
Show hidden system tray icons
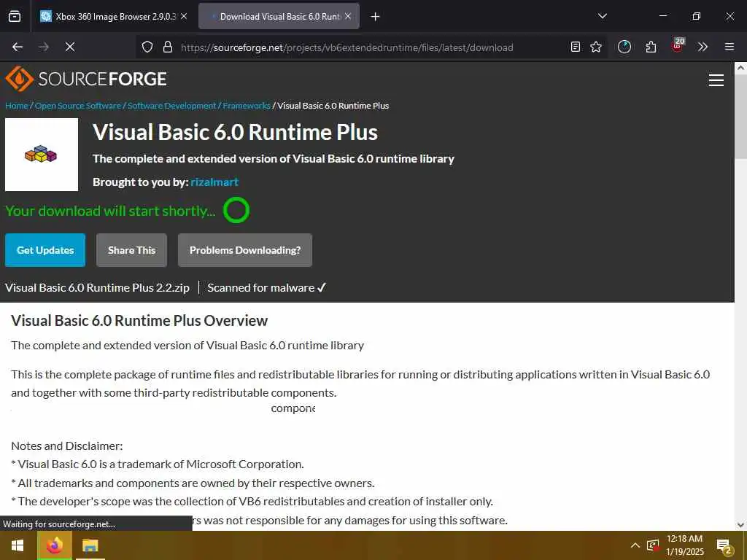coord(635,545)
